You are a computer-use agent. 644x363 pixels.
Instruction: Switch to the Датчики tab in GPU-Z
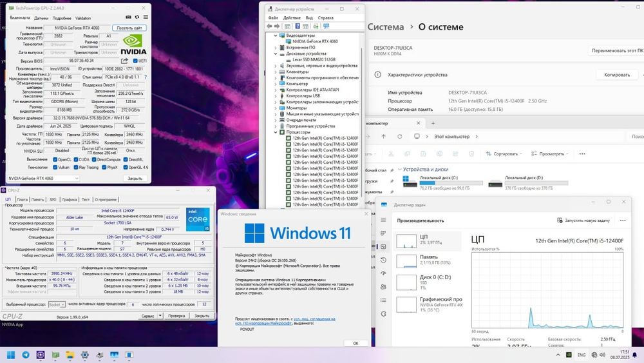[x=41, y=18]
